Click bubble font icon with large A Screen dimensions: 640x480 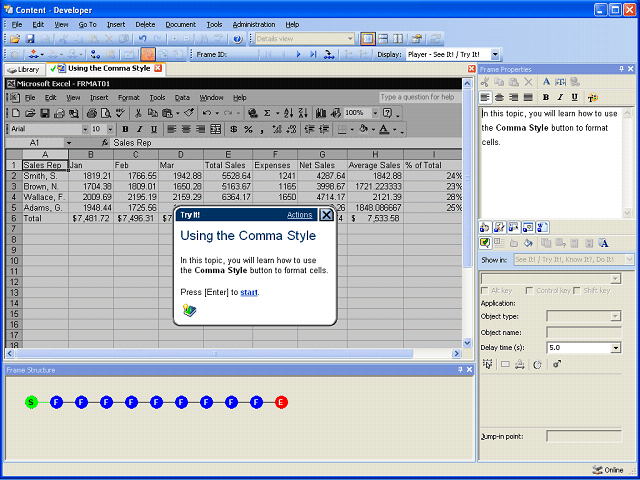[x=604, y=243]
